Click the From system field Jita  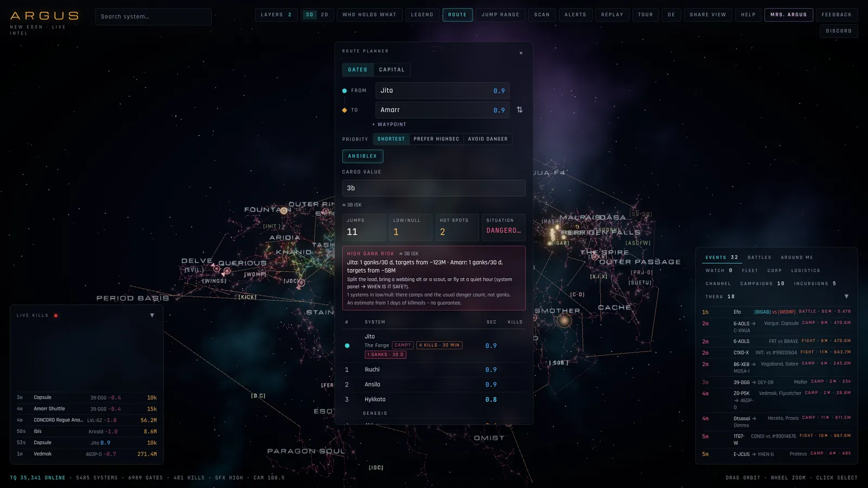point(442,91)
